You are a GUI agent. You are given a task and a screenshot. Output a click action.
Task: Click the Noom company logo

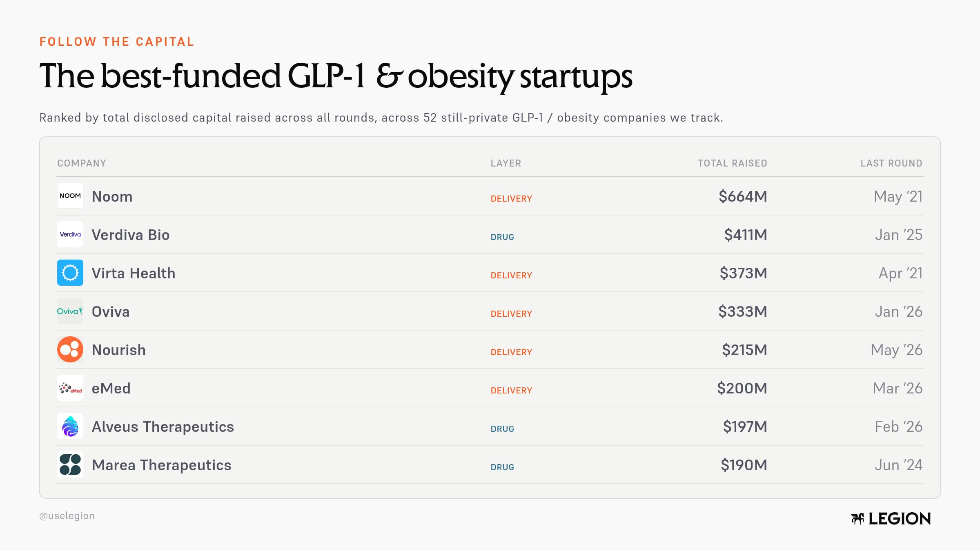70,196
